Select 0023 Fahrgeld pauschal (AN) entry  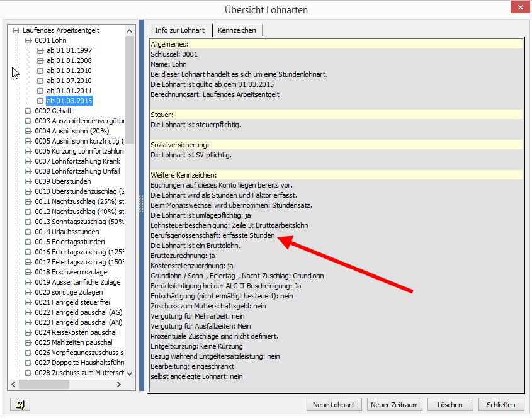pyautogui.click(x=79, y=322)
